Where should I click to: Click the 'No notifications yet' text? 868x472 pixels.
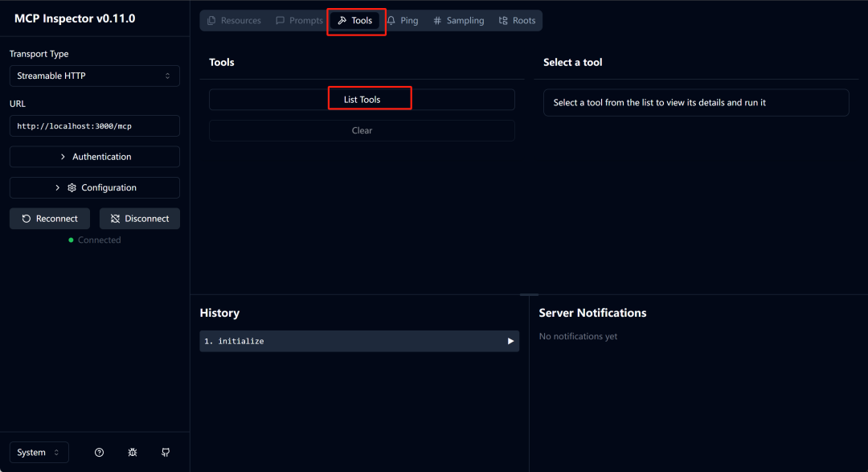pyautogui.click(x=578, y=336)
